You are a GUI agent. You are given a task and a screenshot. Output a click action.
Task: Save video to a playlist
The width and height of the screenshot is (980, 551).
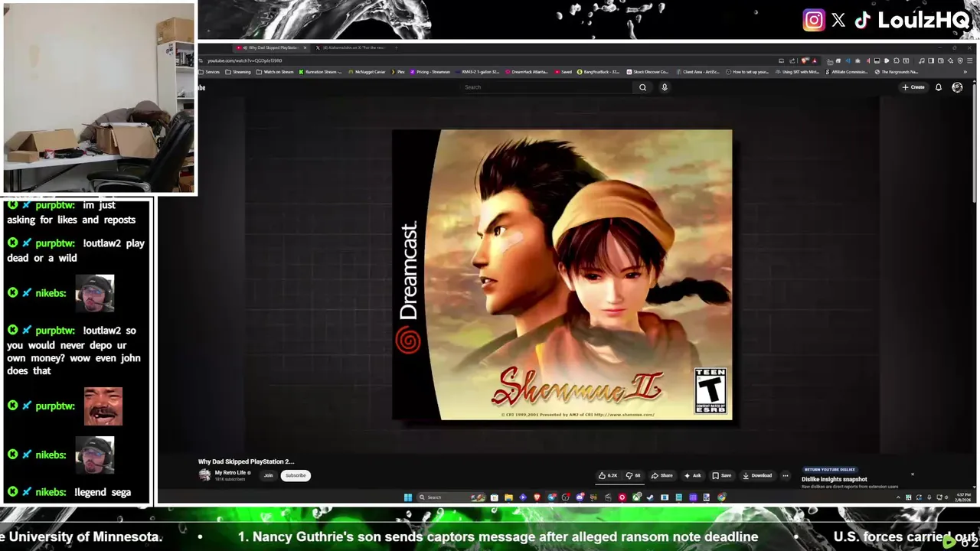tap(721, 475)
